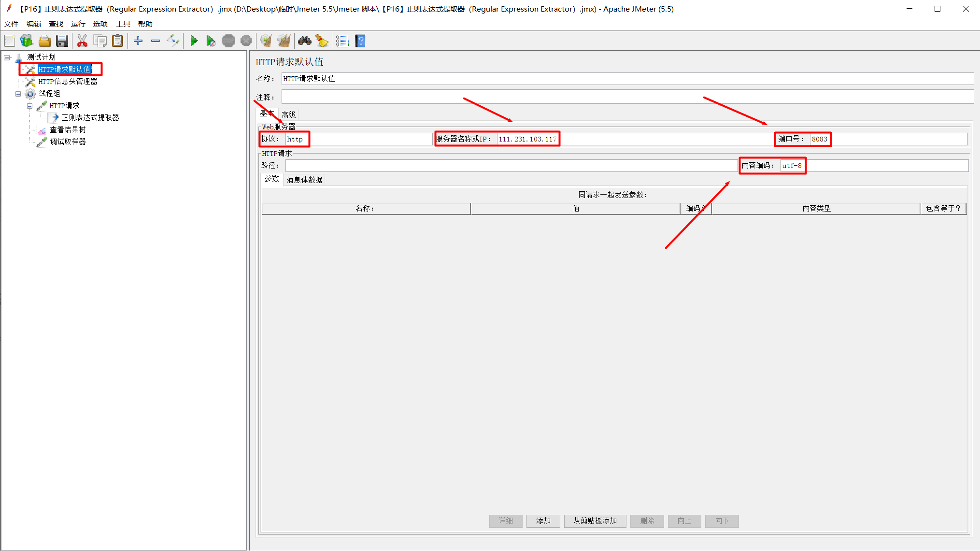This screenshot has width=980, height=551.
Task: Click the 从剪贴板添加 button
Action: 595,521
